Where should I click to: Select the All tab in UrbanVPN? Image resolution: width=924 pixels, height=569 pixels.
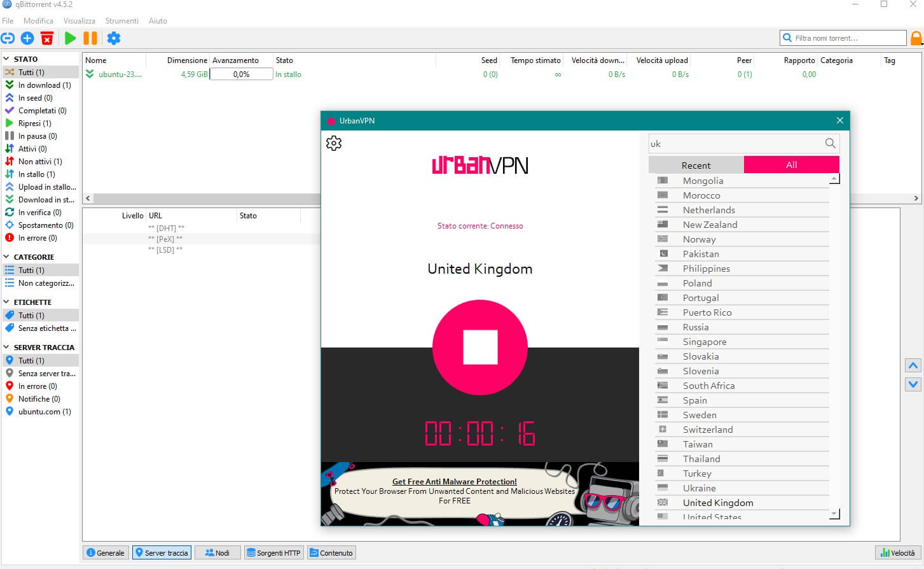click(x=792, y=165)
